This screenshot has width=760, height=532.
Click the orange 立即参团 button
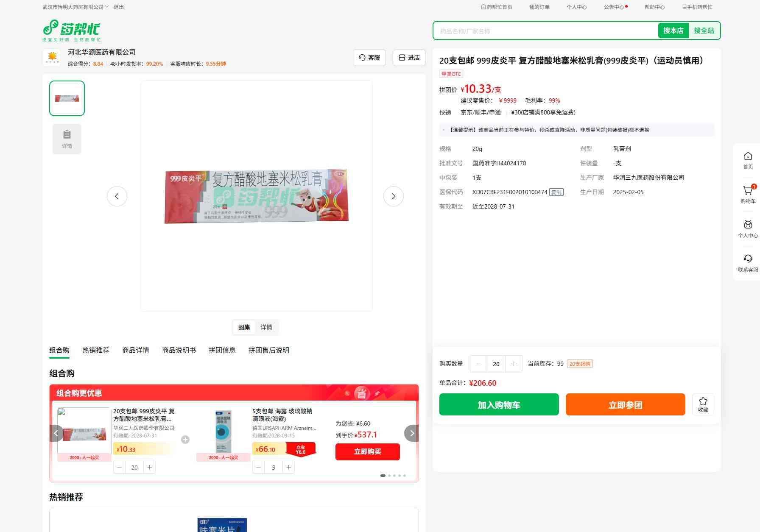(625, 404)
